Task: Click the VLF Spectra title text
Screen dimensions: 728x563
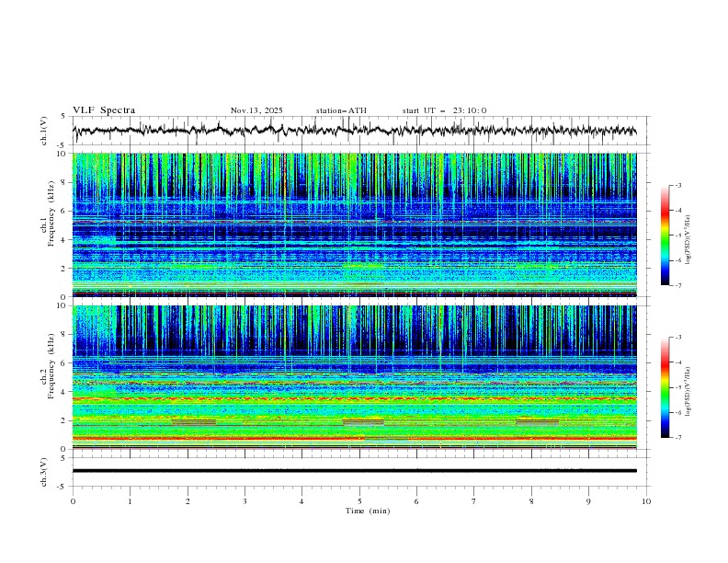Action: (104, 110)
